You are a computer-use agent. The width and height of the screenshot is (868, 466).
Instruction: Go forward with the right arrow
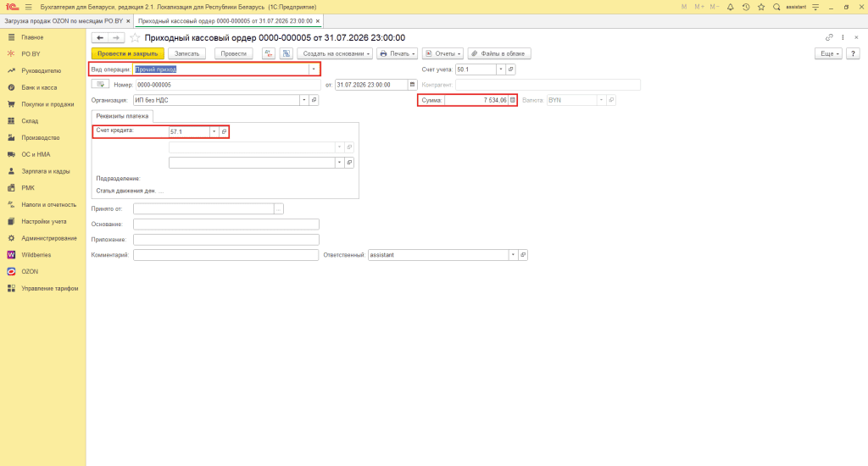pyautogui.click(x=115, y=37)
